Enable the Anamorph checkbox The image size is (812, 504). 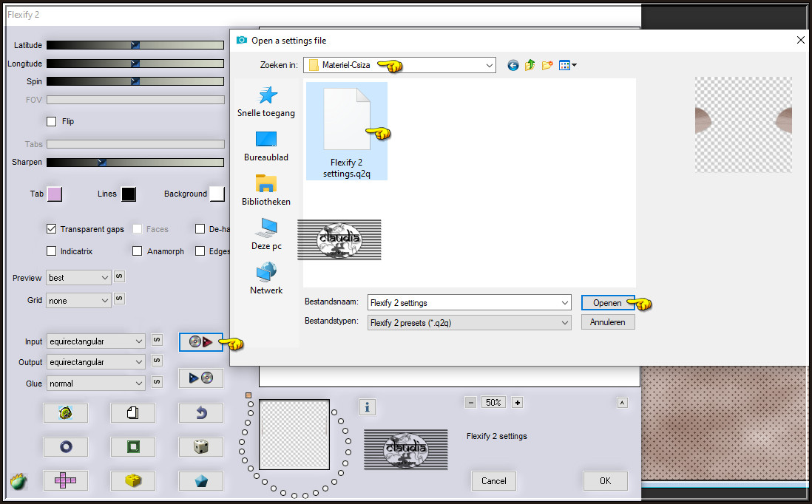[138, 251]
